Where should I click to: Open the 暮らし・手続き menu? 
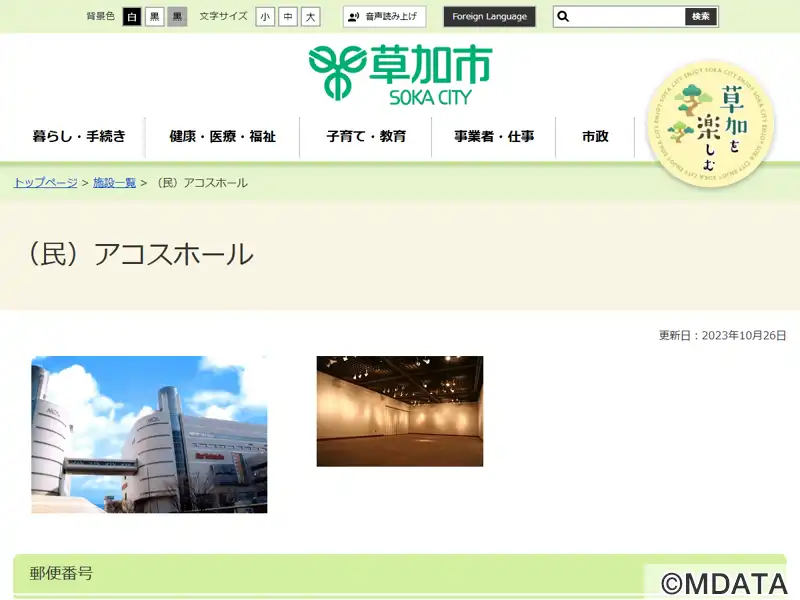[x=79, y=137]
